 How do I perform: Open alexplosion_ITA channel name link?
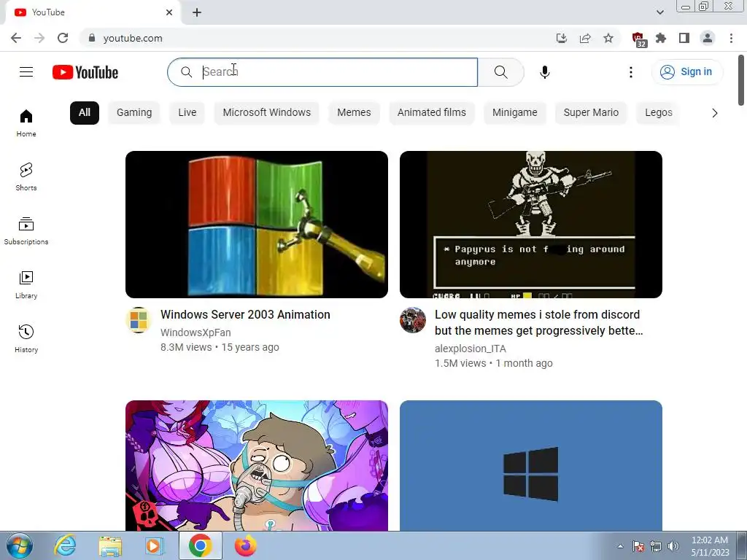click(x=471, y=349)
